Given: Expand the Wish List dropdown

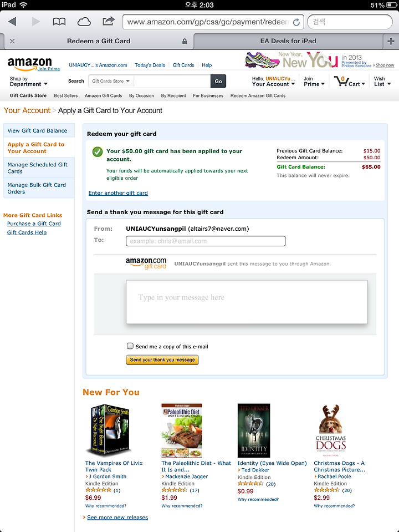Looking at the screenshot, I should click(x=382, y=82).
